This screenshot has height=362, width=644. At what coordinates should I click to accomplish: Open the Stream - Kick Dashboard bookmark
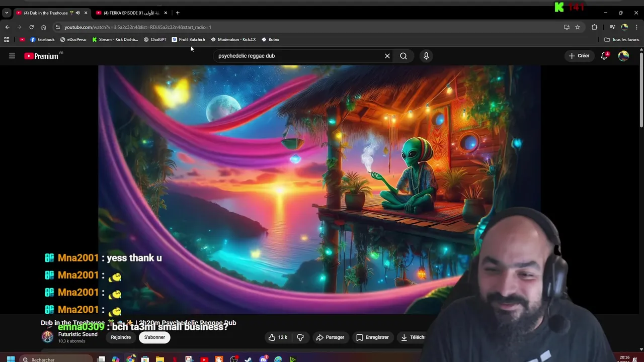pyautogui.click(x=115, y=39)
